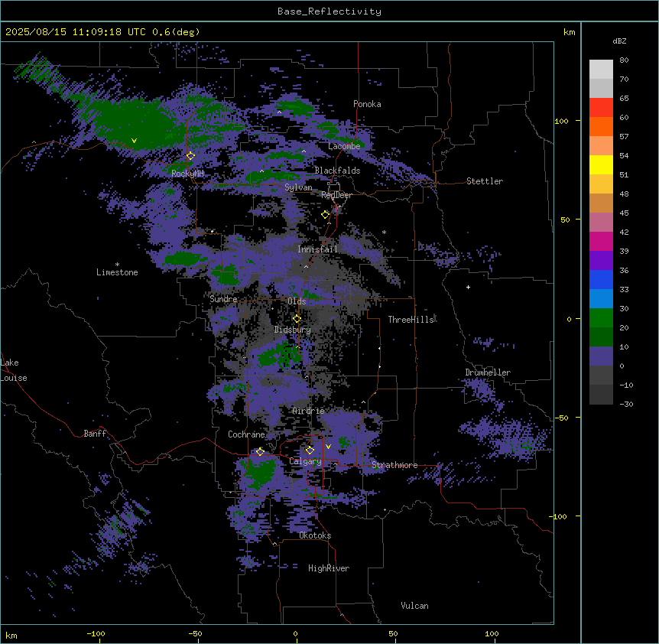The height and width of the screenshot is (644, 659).
Task: Click the 80 value on dBZ legend
Action: (624, 60)
